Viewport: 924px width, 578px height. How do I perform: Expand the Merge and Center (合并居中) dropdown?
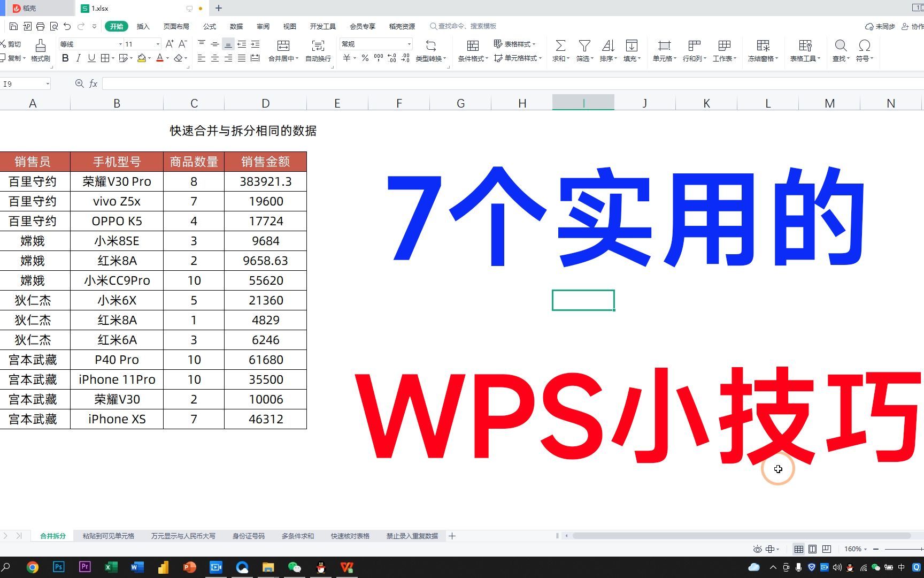[296, 58]
